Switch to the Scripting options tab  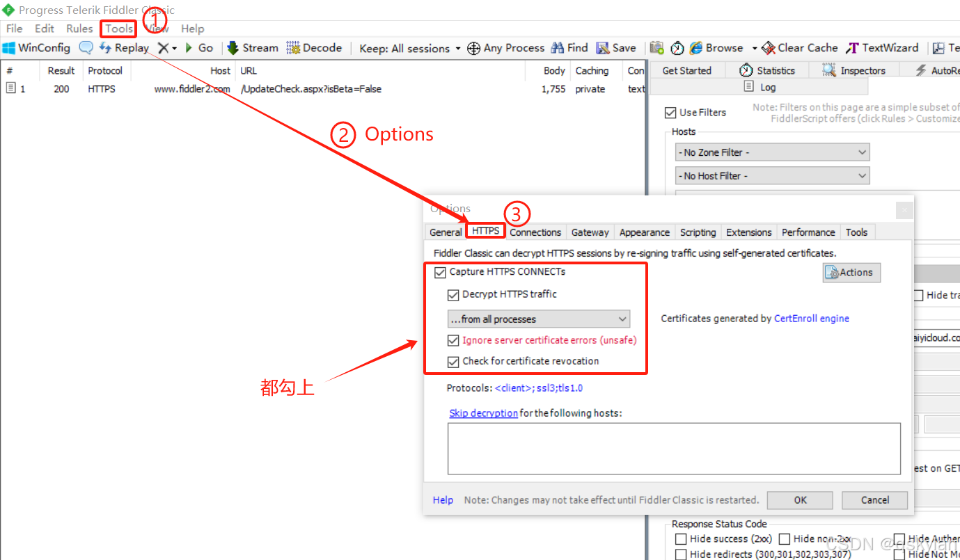[698, 232]
